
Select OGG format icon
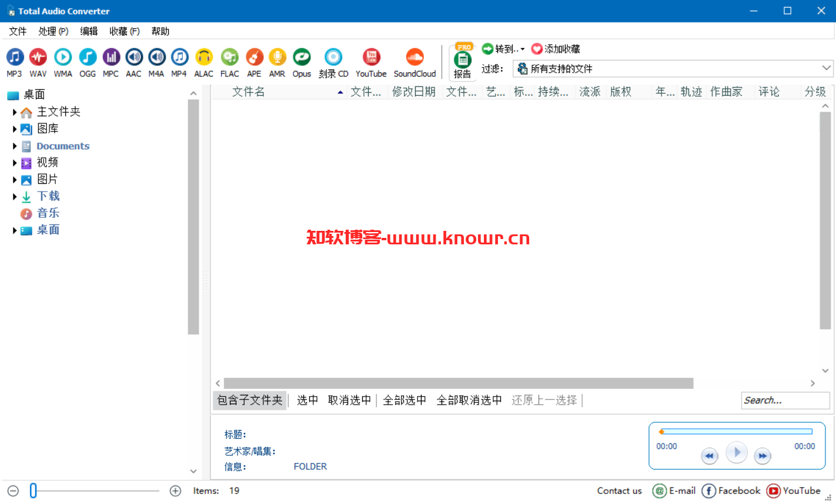pos(88,57)
